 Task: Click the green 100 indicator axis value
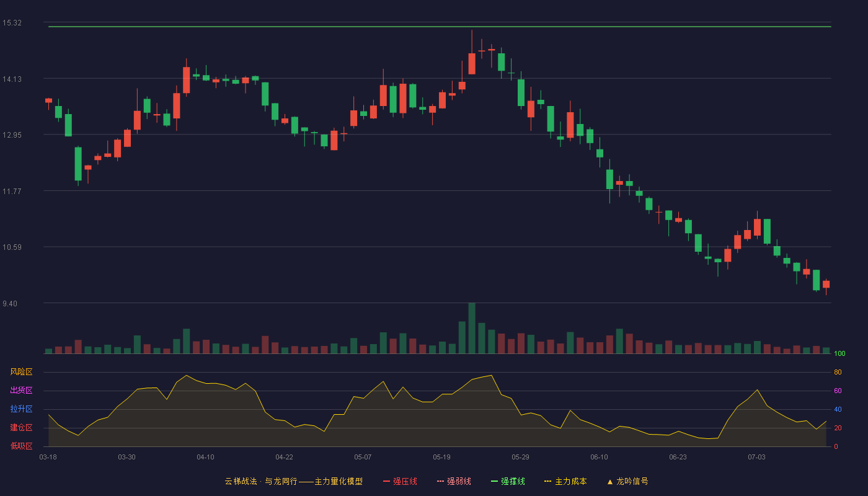coord(839,354)
